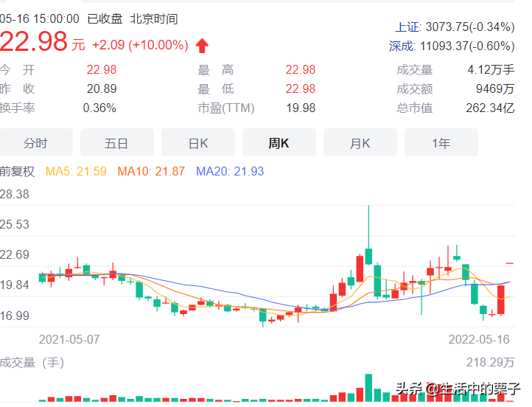Click the 前复权 adjustment label
The image size is (532, 407).
(x=17, y=171)
